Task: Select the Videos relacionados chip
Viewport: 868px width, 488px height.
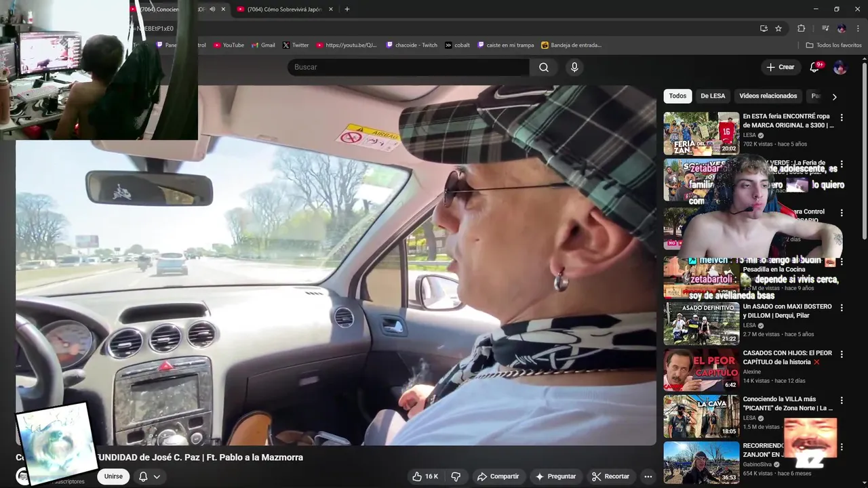Action: coord(768,96)
